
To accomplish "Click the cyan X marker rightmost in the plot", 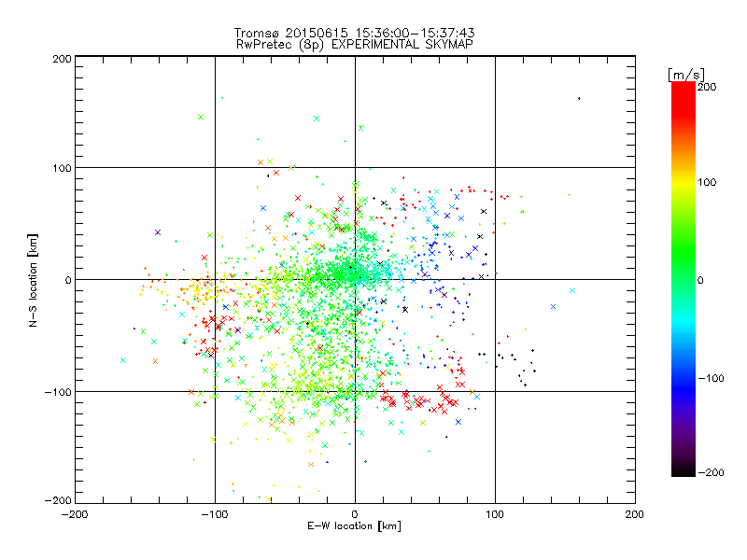I will tap(572, 291).
